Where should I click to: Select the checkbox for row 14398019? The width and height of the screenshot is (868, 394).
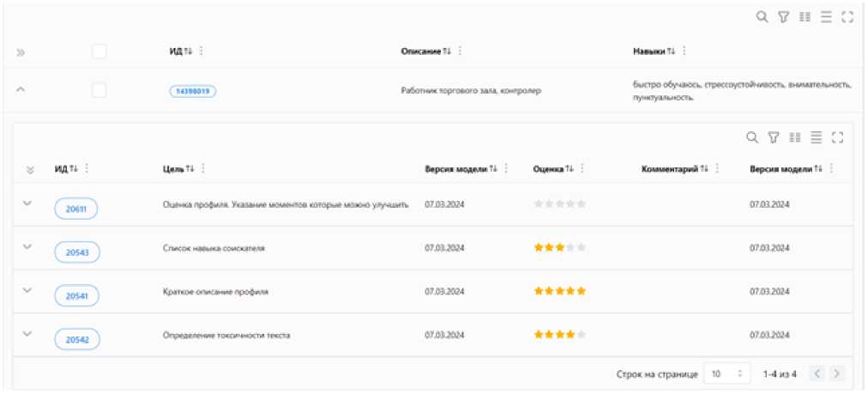pos(99,90)
